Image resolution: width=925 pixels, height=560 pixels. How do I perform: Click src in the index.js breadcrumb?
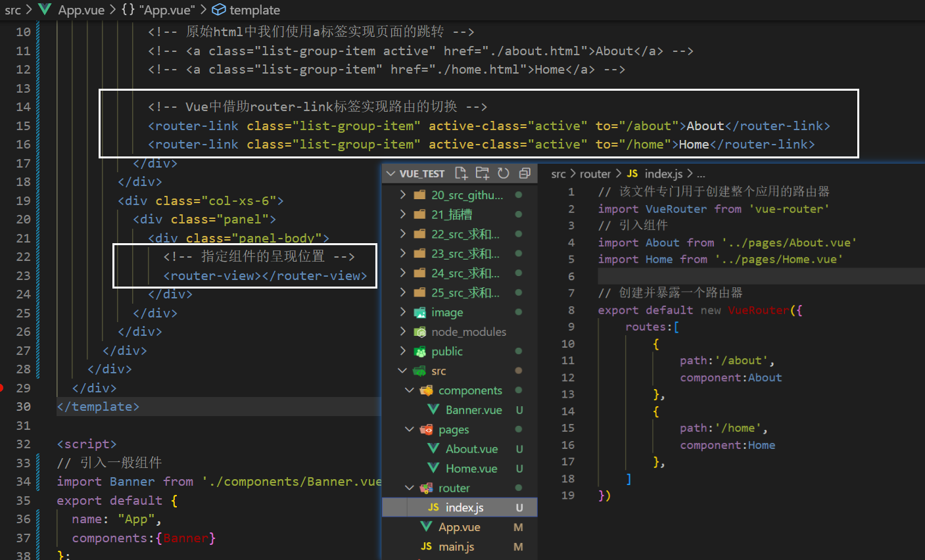point(558,174)
